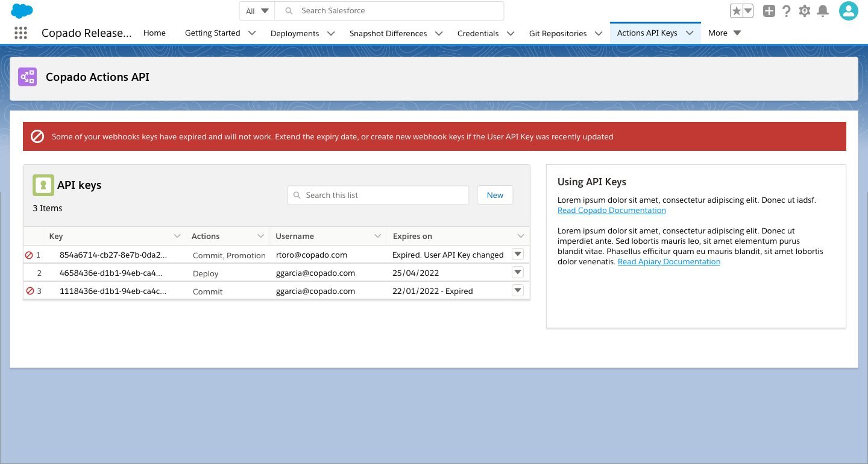Image resolution: width=868 pixels, height=464 pixels.
Task: Open the user profile avatar
Action: [x=848, y=11]
